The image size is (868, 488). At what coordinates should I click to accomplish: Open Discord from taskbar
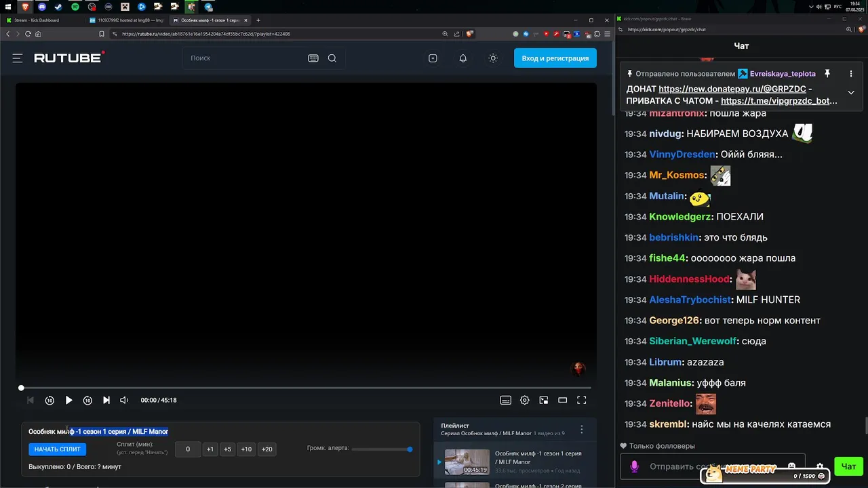tap(42, 7)
